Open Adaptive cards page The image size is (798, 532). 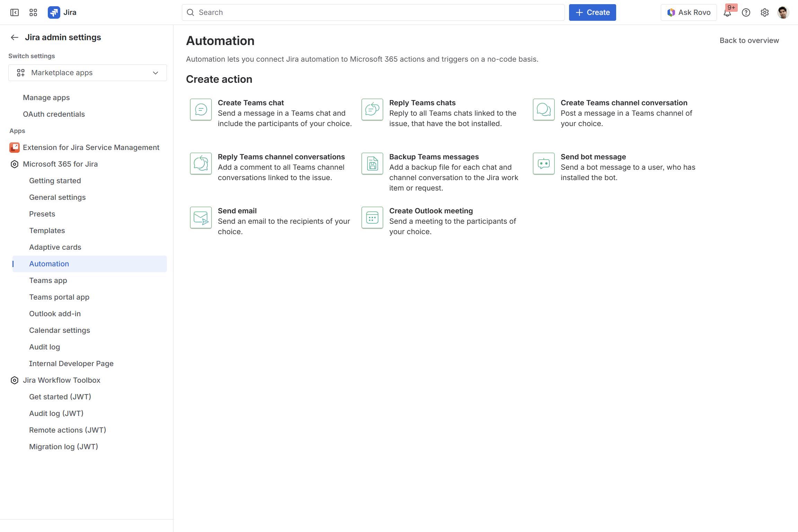55,247
